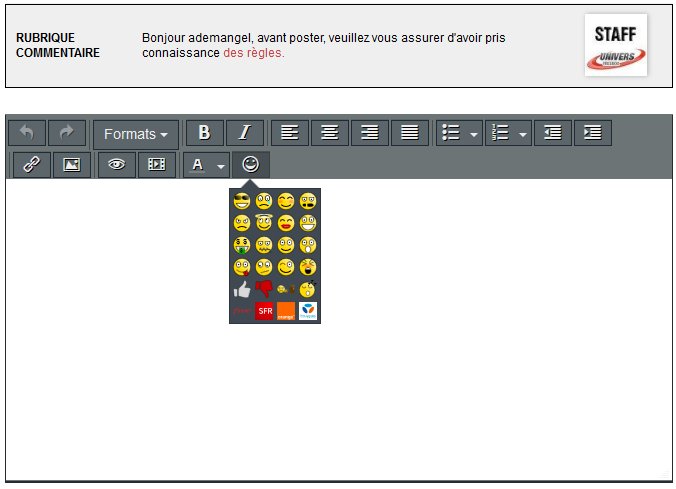The image size is (676, 489).
Task: Increase the indent
Action: point(593,133)
